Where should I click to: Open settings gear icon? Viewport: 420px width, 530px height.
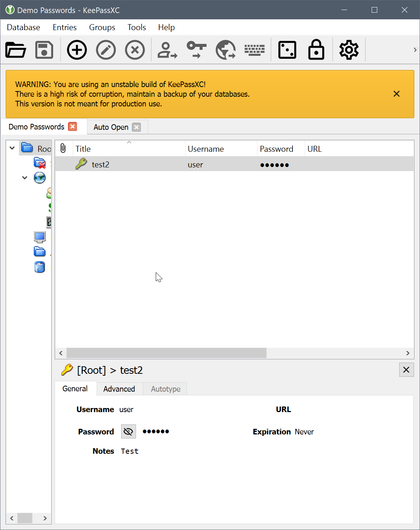click(349, 50)
